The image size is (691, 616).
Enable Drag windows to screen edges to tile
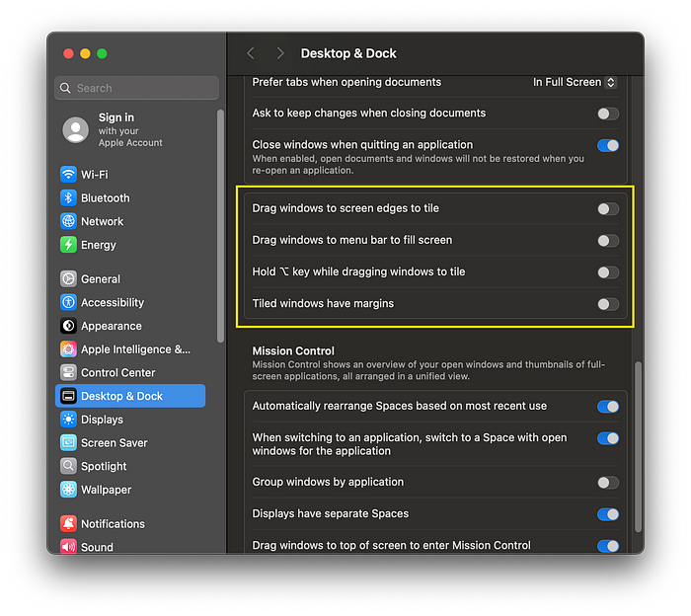[608, 209]
